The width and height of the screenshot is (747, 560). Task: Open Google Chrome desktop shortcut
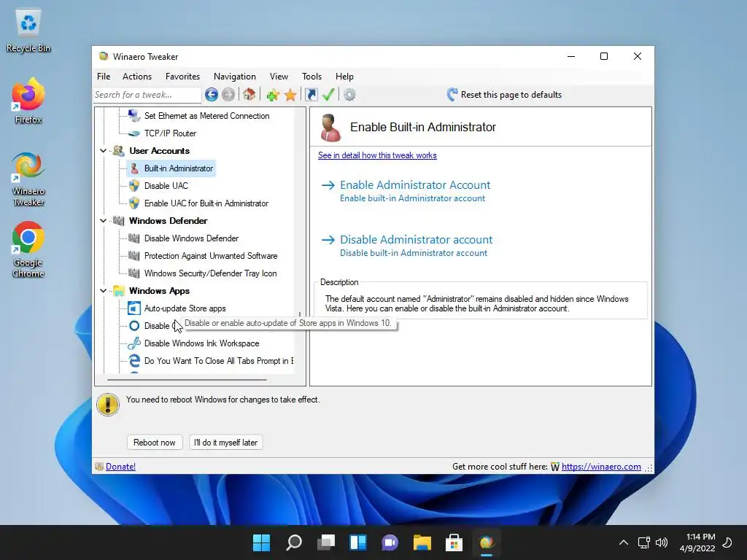click(x=28, y=249)
